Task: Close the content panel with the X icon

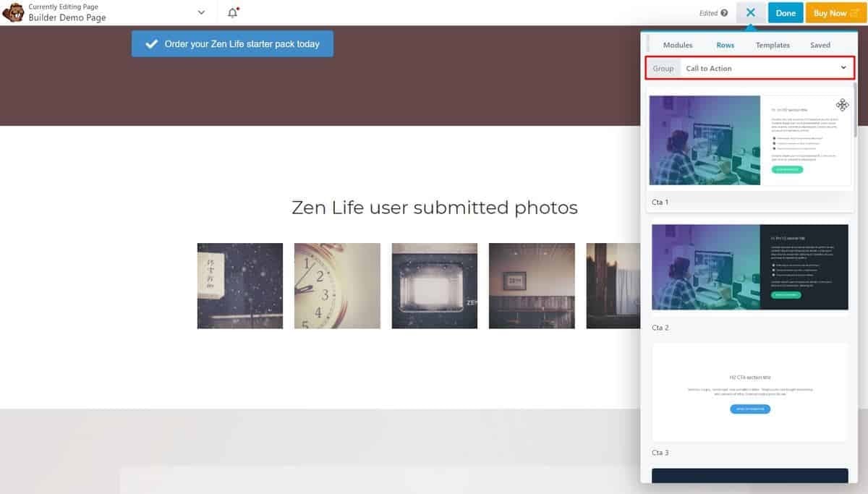Action: tap(750, 12)
